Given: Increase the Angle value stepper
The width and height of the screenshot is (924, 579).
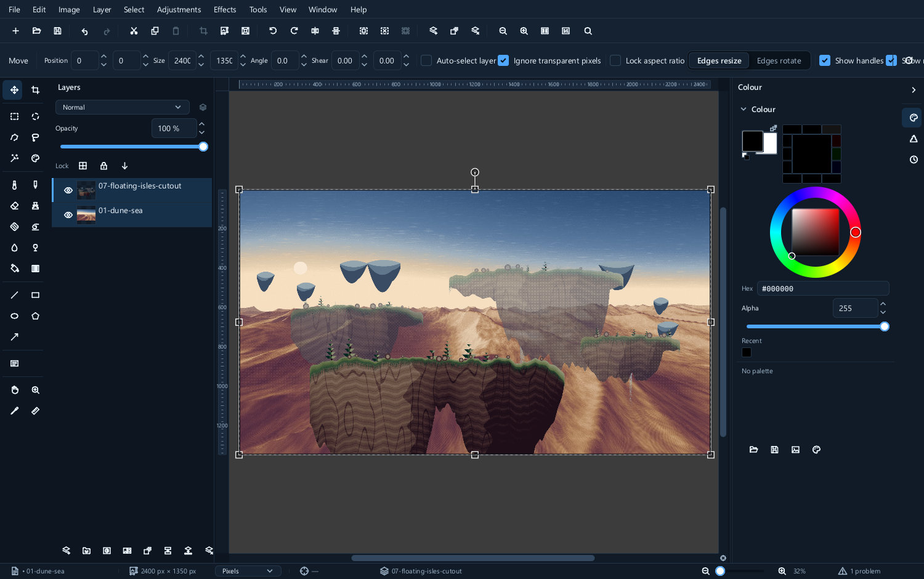Looking at the screenshot, I should tap(304, 56).
